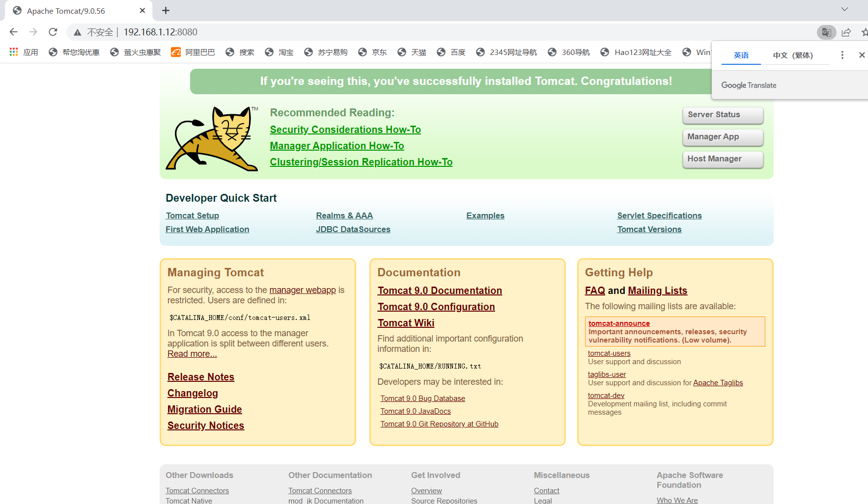Expand the tab search chevron
Viewport: 868px width, 504px height.
(x=844, y=9)
